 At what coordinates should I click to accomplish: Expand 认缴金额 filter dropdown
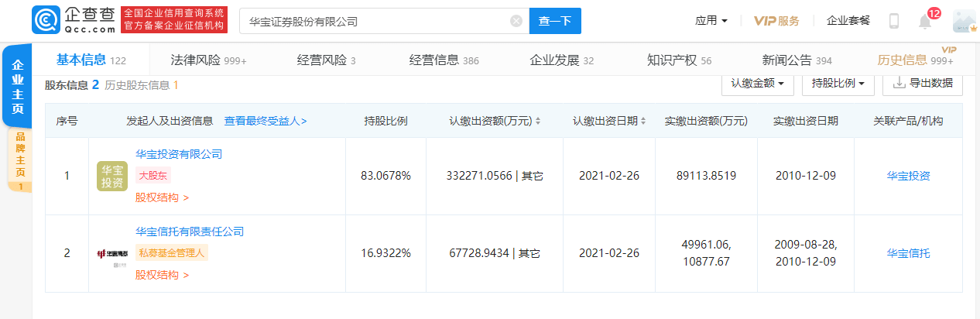(757, 83)
